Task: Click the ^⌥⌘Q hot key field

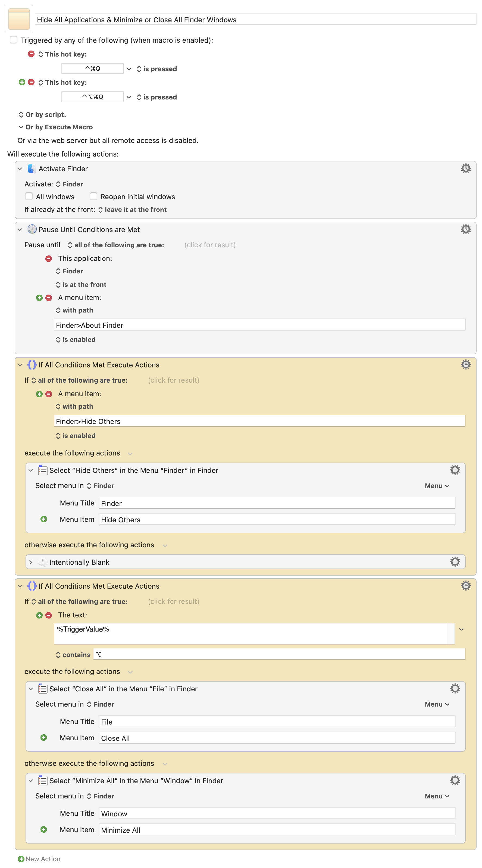Action: click(x=92, y=97)
